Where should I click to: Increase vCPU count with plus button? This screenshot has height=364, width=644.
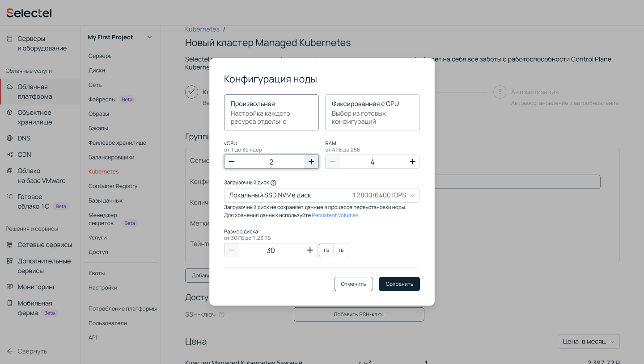point(311,162)
